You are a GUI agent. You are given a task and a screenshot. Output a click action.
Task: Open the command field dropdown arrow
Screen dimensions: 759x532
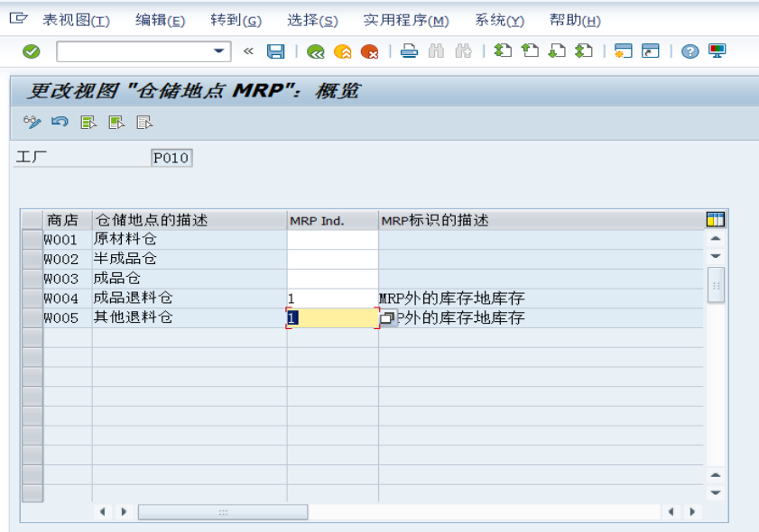(x=218, y=50)
